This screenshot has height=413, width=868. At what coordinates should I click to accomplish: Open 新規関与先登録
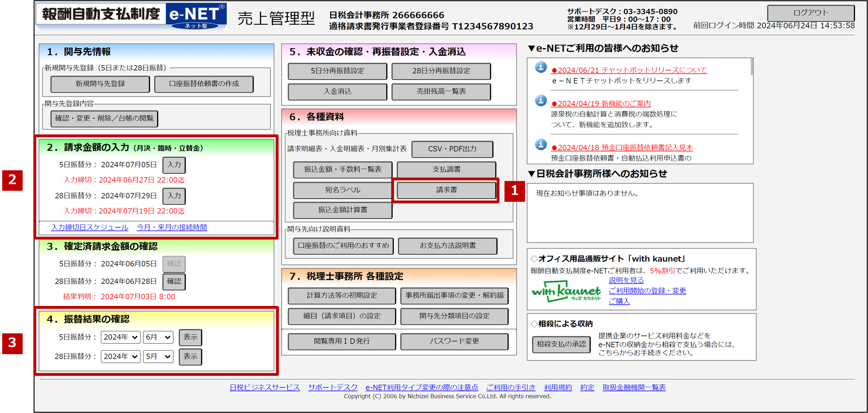pos(100,84)
